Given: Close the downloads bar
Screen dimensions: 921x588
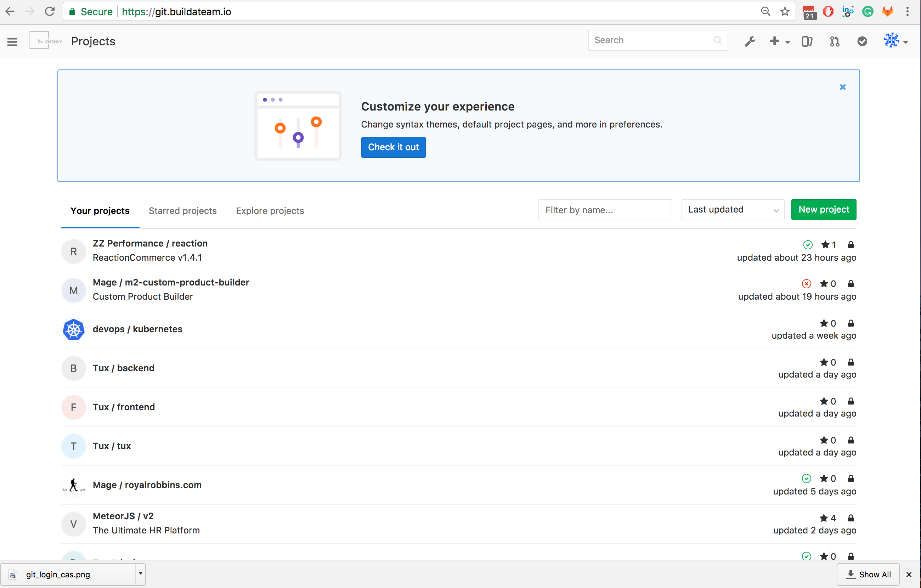Looking at the screenshot, I should click(909, 575).
